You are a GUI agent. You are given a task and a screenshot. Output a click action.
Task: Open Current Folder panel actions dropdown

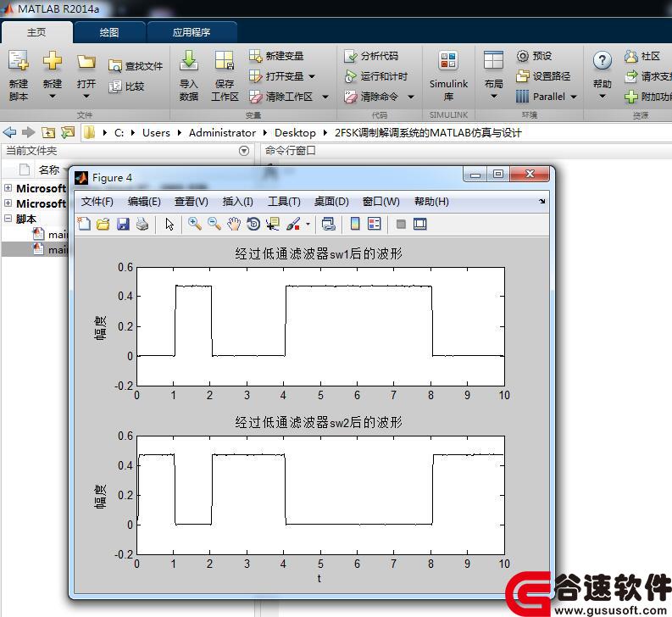pyautogui.click(x=244, y=151)
